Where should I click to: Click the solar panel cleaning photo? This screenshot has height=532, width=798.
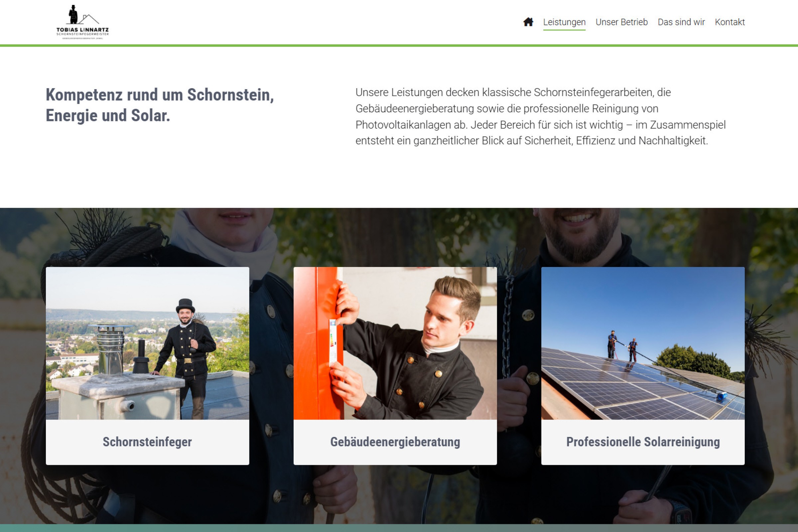coord(643,343)
